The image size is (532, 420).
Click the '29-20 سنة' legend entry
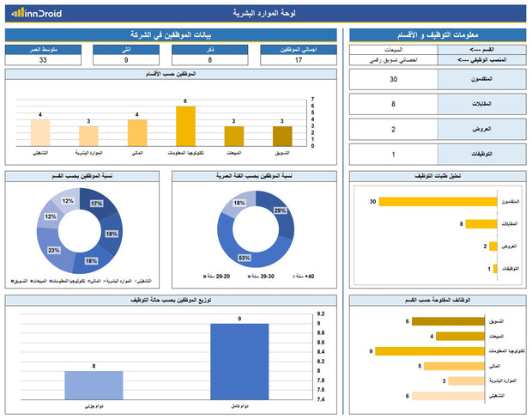(217, 277)
